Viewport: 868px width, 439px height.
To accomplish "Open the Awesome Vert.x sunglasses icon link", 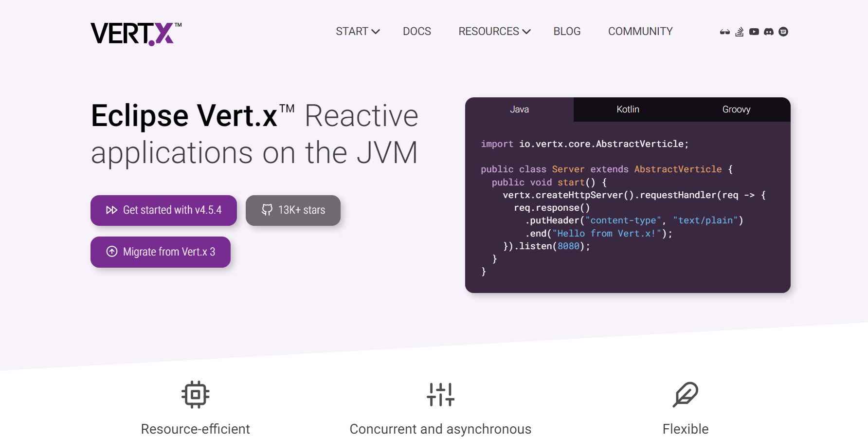I will (725, 32).
